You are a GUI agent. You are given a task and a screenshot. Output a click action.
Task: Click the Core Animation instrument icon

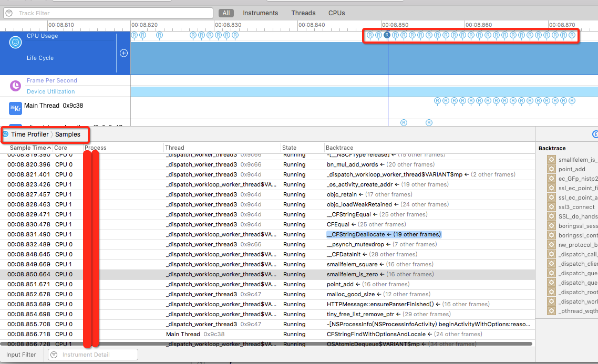point(15,86)
